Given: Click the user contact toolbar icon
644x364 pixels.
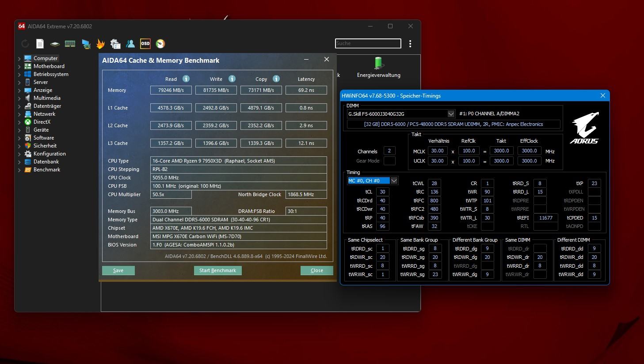Looking at the screenshot, I should click(130, 44).
